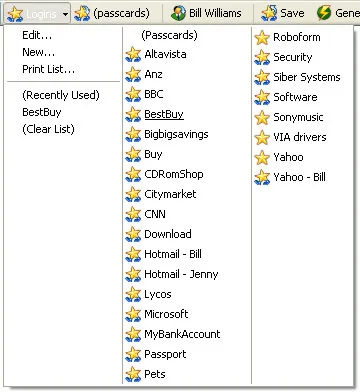Click (Clear List) in the menu
The height and width of the screenshot is (392, 360).
(48, 129)
